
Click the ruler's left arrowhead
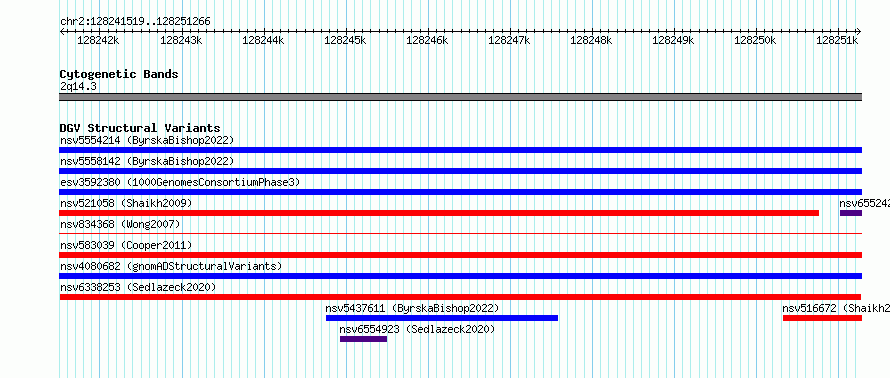point(62,31)
